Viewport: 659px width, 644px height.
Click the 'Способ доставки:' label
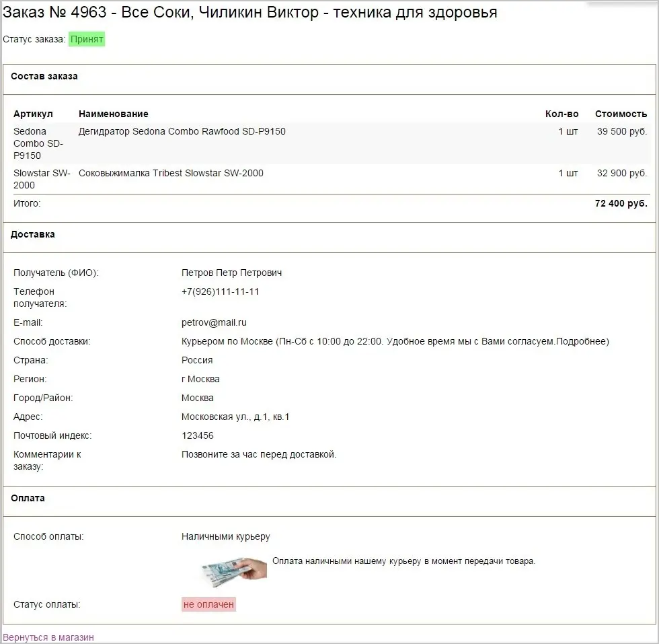point(52,341)
